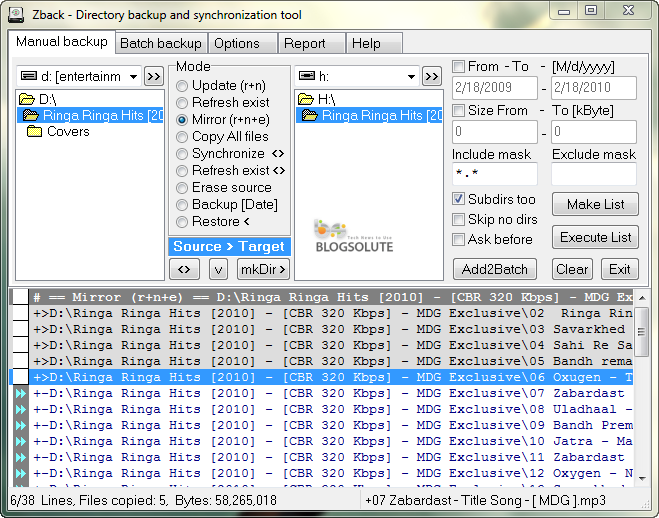Image resolution: width=659 pixels, height=518 pixels.
Task: Click the Size To maximum kByte field
Action: click(x=594, y=132)
